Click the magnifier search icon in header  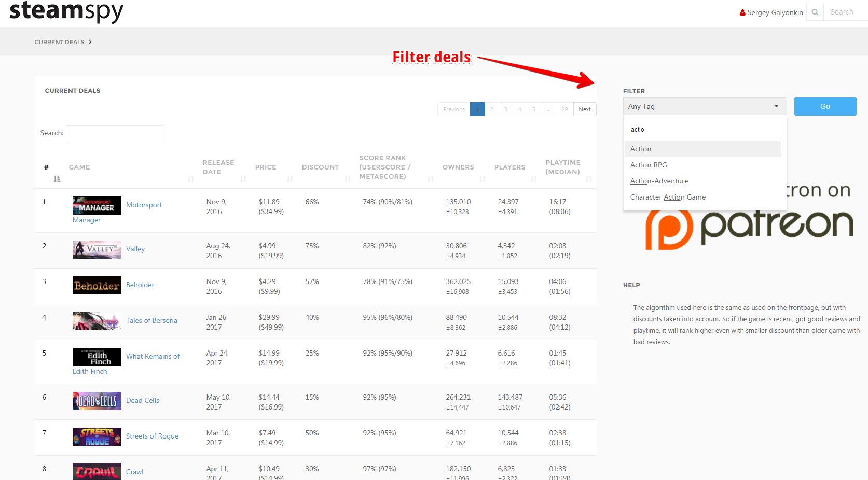pyautogui.click(x=815, y=12)
